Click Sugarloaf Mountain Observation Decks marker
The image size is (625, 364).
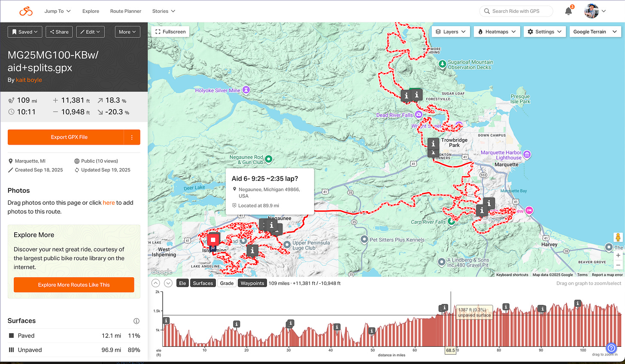click(x=442, y=64)
